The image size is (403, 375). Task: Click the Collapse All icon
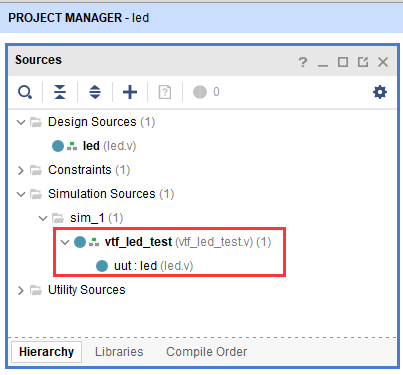click(60, 92)
